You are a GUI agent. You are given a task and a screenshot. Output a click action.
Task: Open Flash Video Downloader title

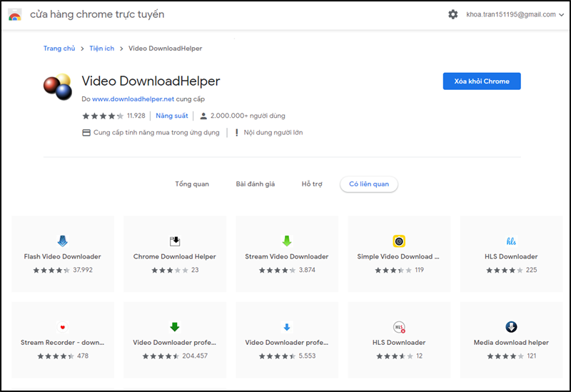[x=63, y=256]
